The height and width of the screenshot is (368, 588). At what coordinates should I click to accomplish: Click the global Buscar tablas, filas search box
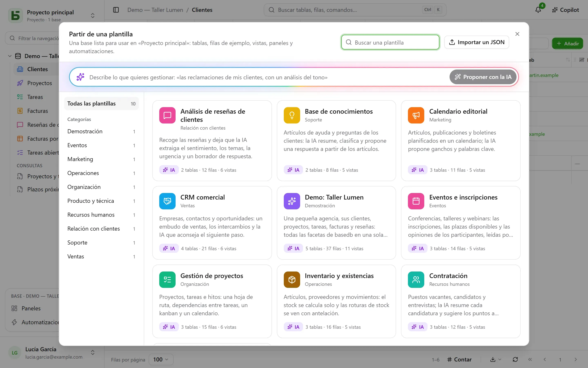(355, 10)
